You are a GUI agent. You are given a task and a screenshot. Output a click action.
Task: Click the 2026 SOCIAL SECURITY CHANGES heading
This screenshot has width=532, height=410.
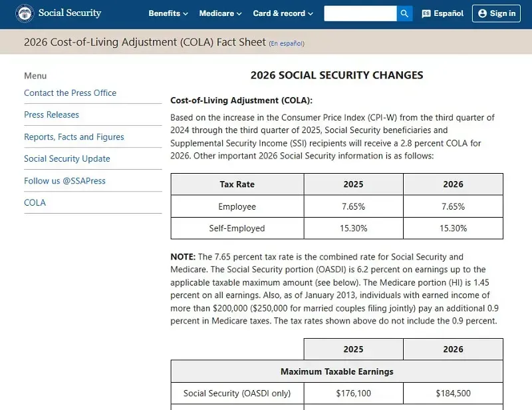click(x=336, y=75)
